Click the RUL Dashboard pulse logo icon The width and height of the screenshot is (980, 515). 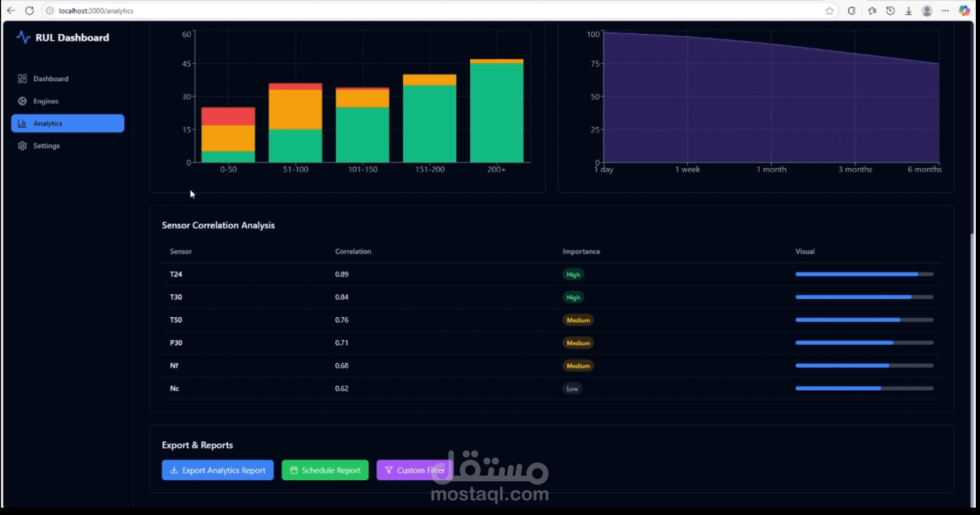[23, 37]
